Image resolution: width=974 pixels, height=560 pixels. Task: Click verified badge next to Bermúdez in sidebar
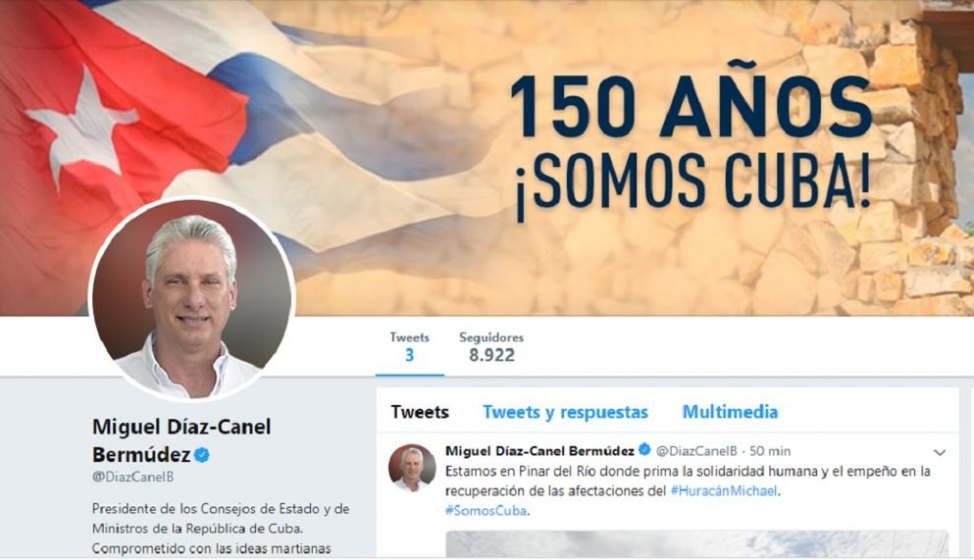[202, 455]
